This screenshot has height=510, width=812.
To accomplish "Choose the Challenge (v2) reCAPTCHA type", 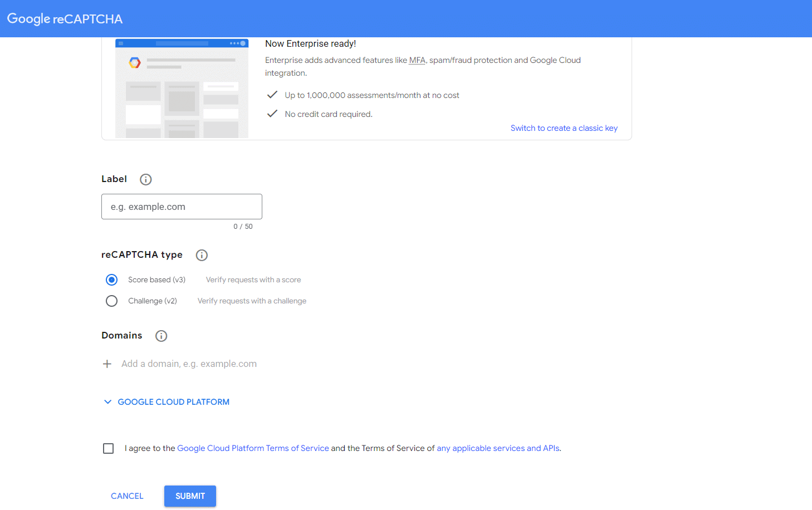I will (111, 301).
